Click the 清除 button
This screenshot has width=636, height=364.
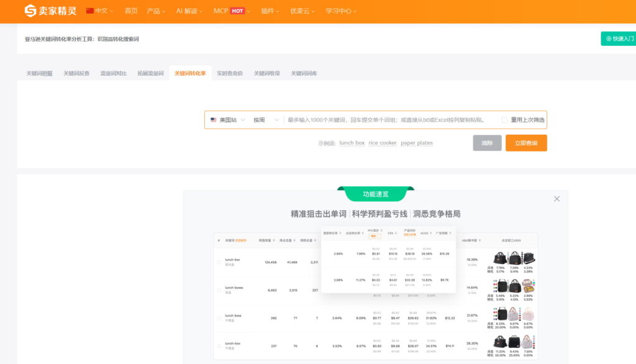pyautogui.click(x=487, y=143)
